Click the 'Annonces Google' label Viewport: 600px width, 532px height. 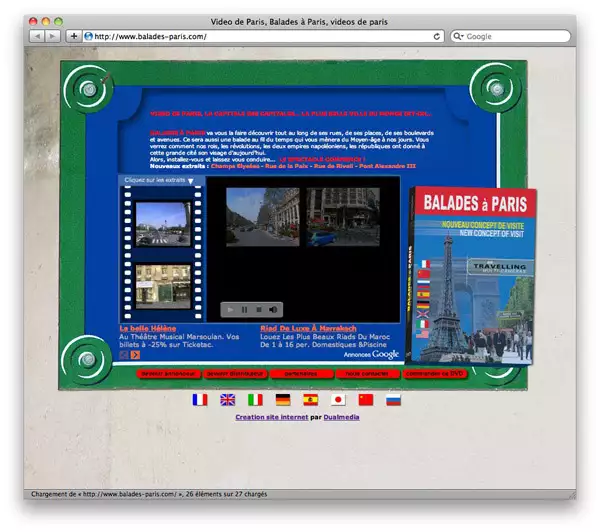371,354
